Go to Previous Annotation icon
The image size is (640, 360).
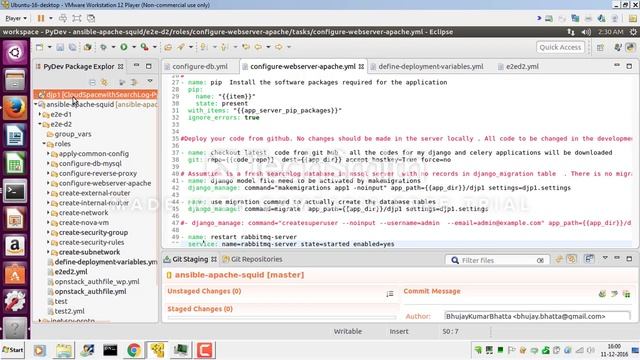tap(224, 47)
